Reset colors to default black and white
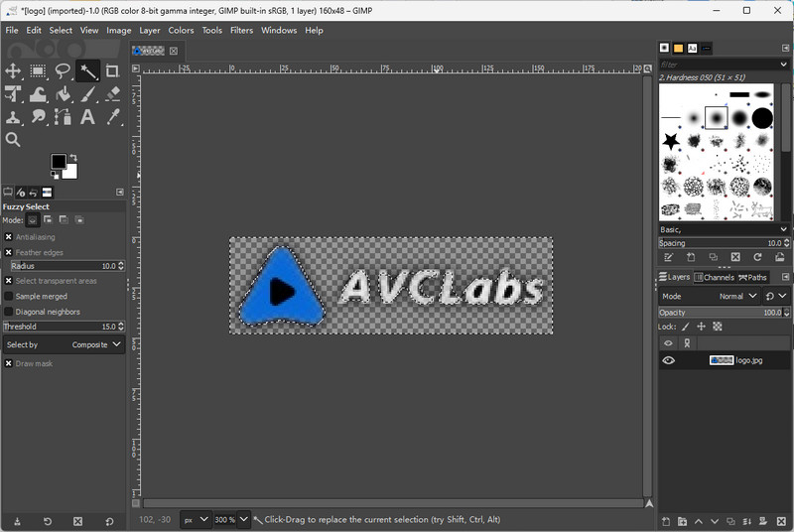 [55, 175]
